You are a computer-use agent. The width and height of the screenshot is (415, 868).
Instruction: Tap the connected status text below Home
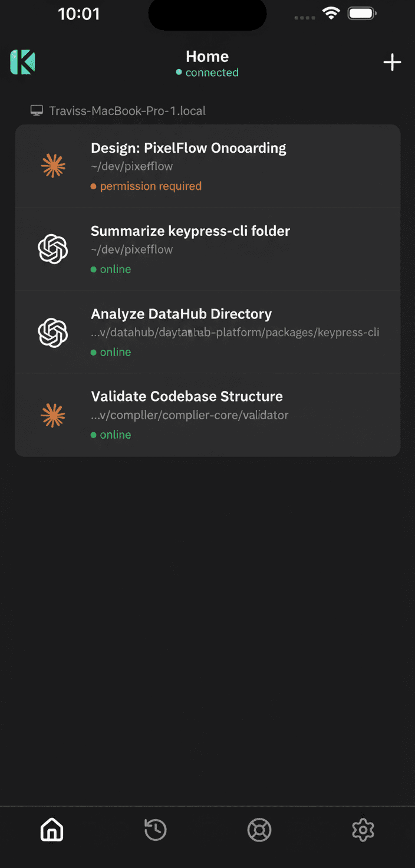pos(212,72)
